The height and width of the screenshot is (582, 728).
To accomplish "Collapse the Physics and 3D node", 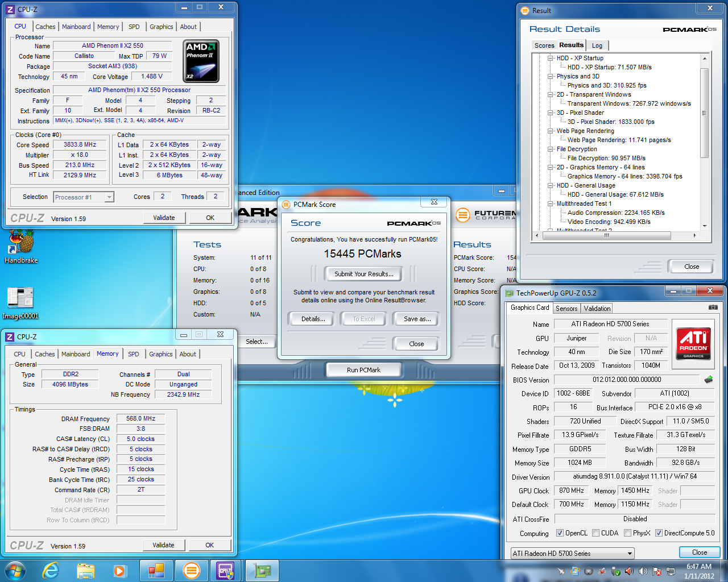I will click(550, 76).
